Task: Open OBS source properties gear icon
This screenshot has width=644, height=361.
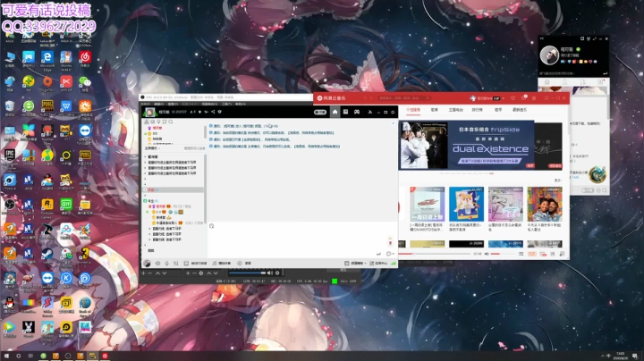Action: [x=201, y=273]
